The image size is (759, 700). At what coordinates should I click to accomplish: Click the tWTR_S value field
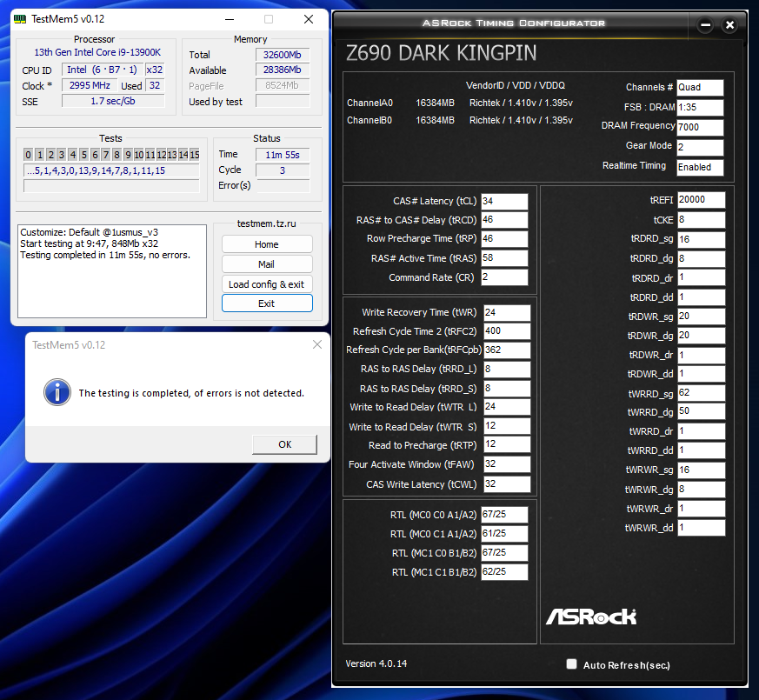pos(507,426)
